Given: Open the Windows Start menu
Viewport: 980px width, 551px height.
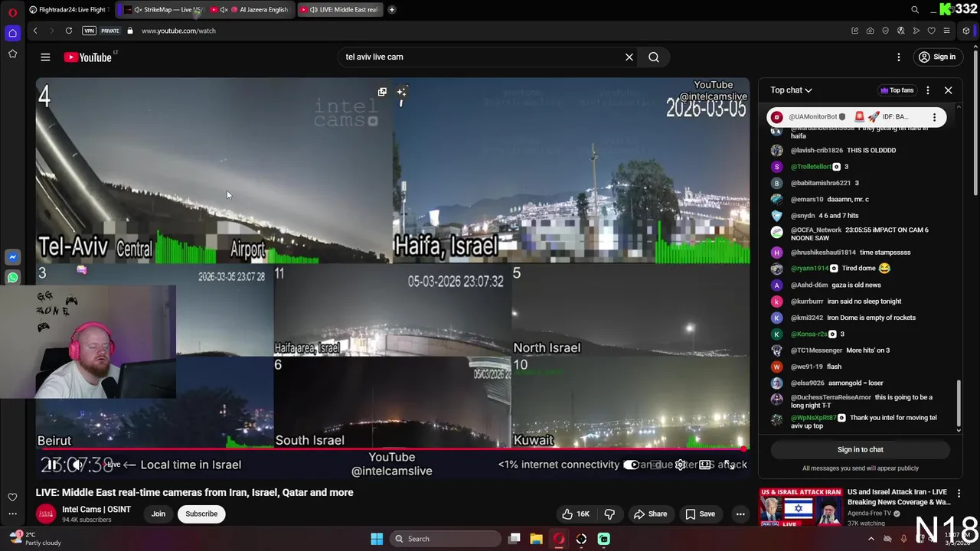Looking at the screenshot, I should point(377,539).
